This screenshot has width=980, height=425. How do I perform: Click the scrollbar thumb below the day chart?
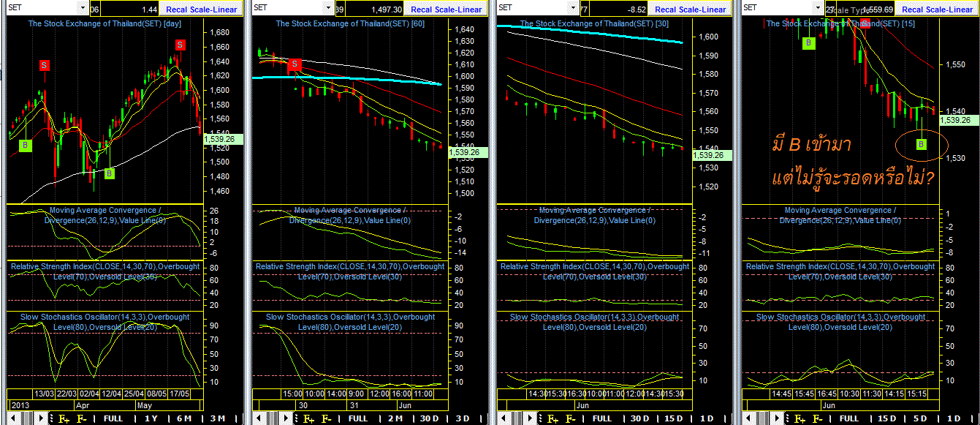(x=27, y=418)
